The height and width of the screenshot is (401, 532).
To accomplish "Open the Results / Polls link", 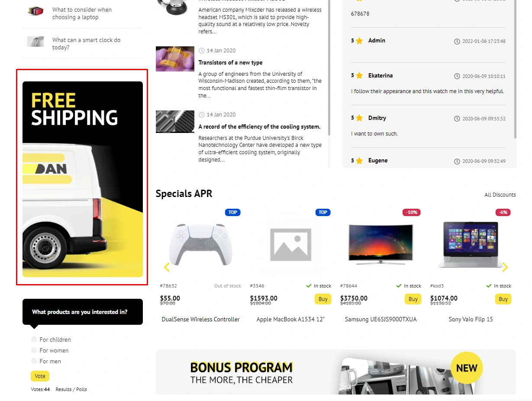I will click(71, 389).
